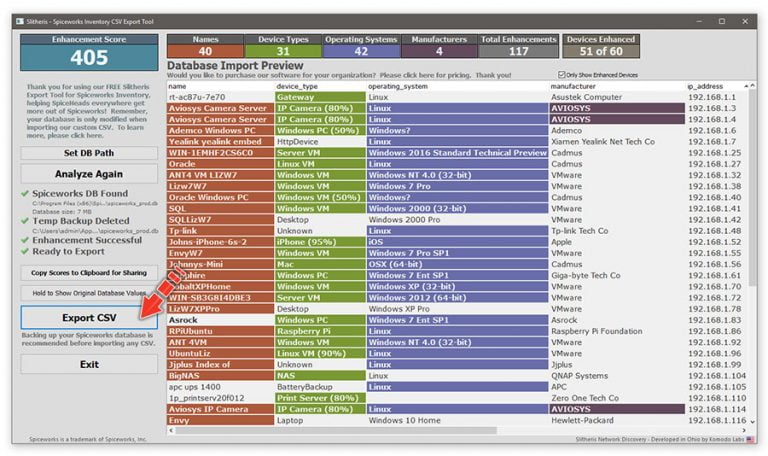Click the Asrock name cell
Image resolution: width=768 pixels, height=456 pixels.
click(x=220, y=320)
